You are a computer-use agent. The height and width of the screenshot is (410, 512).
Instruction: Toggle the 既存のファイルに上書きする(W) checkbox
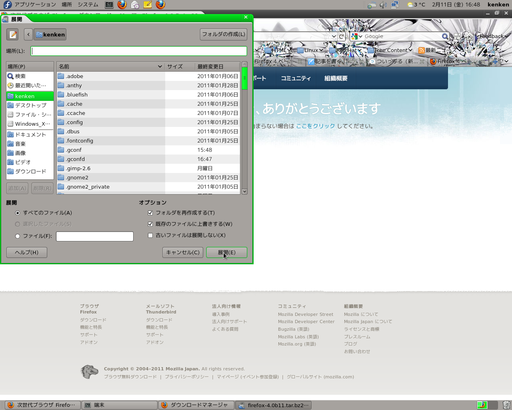point(150,224)
